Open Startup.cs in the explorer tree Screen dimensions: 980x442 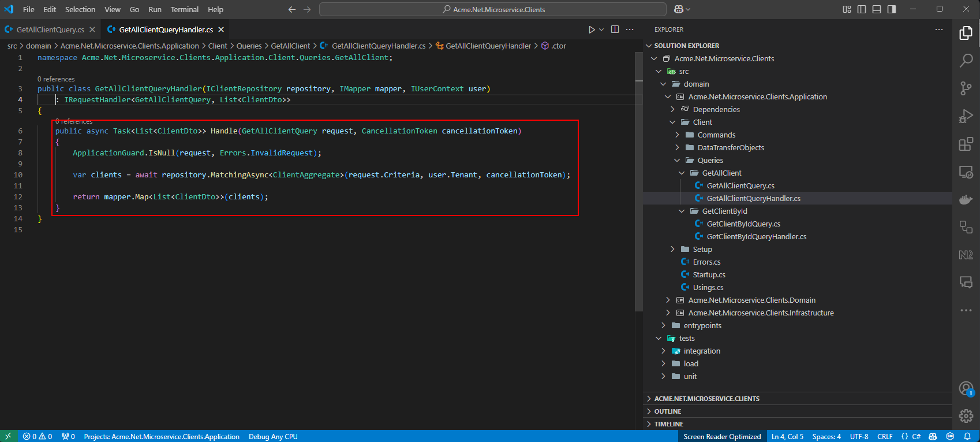tap(709, 274)
